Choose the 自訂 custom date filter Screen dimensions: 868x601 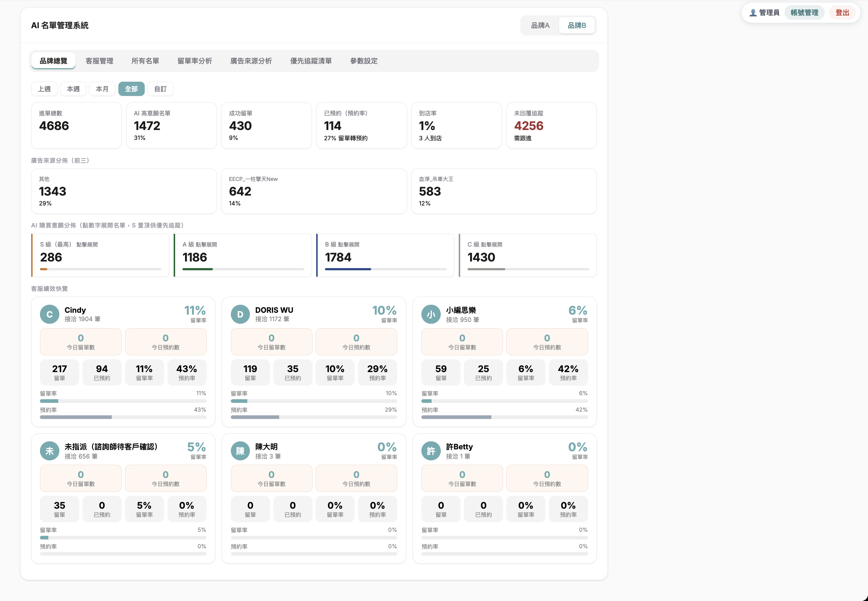[x=160, y=89]
